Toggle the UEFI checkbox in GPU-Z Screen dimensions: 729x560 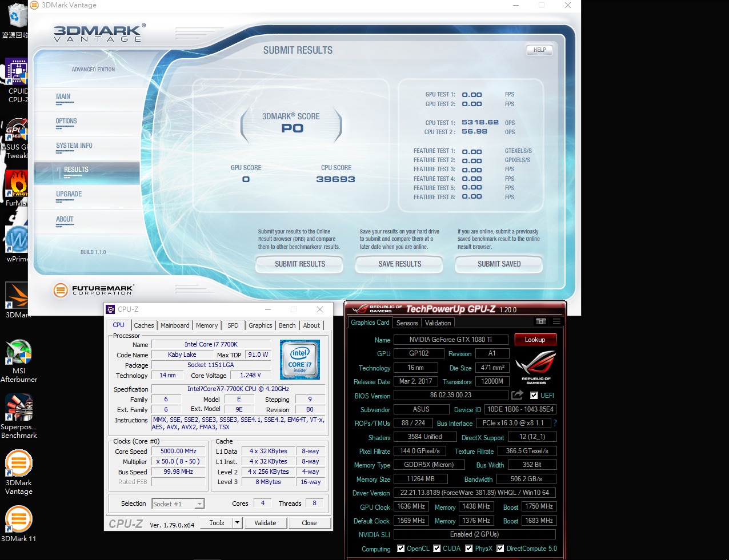(534, 396)
